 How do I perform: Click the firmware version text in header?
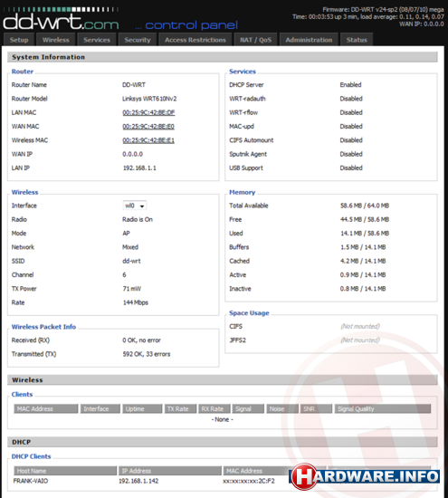tap(383, 10)
